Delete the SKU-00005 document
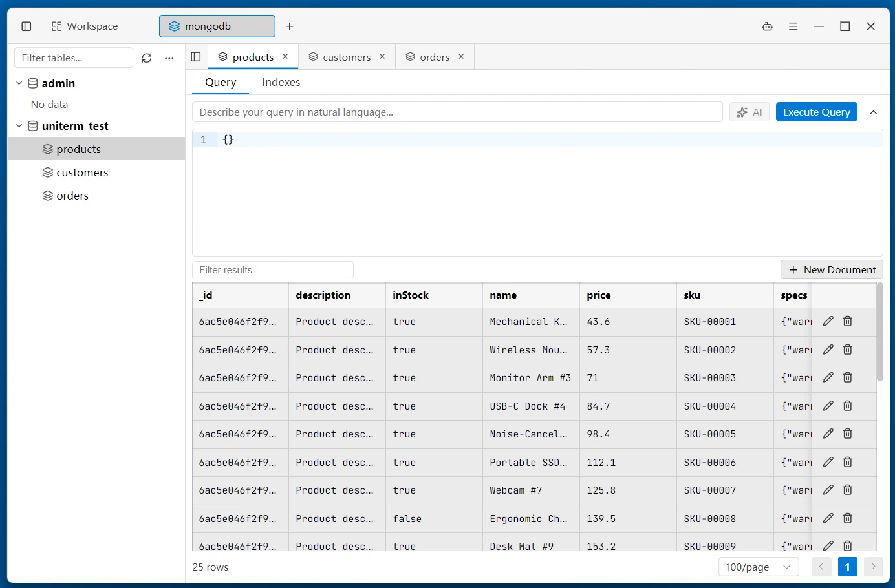This screenshot has height=588, width=895. coord(848,434)
